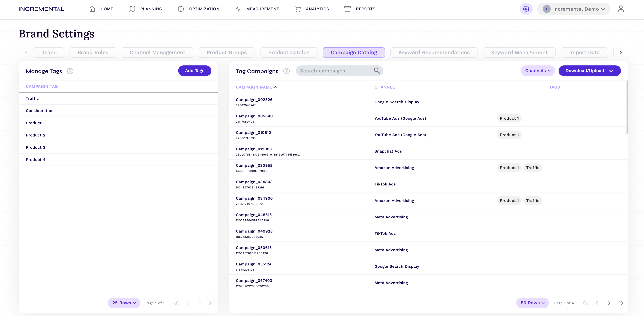This screenshot has height=316, width=644.
Task: Click the Incremental logo
Action: coord(41,9)
